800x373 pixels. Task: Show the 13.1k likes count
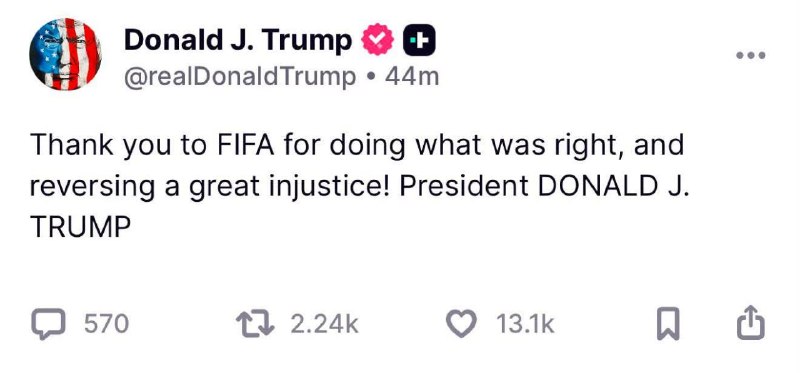[525, 325]
